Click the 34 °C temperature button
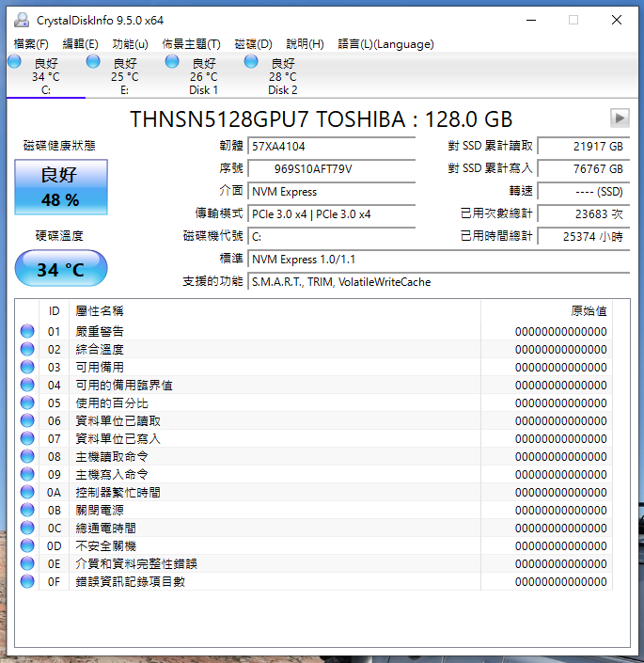Image resolution: width=644 pixels, height=663 pixels. point(61,268)
